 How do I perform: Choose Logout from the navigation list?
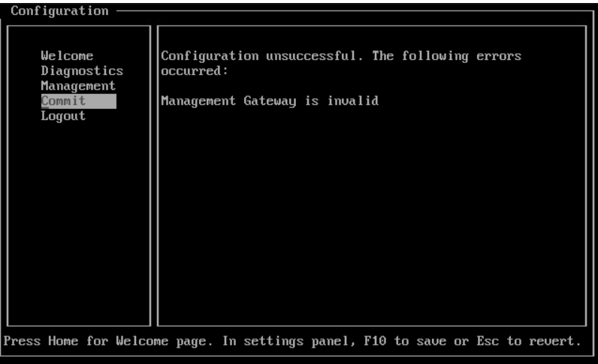(x=63, y=116)
